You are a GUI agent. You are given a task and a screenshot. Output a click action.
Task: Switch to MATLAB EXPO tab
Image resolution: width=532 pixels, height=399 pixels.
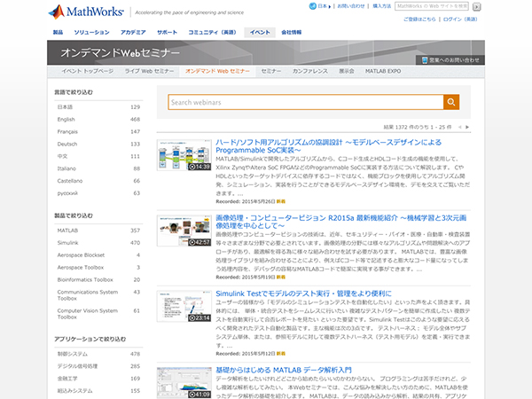point(383,71)
